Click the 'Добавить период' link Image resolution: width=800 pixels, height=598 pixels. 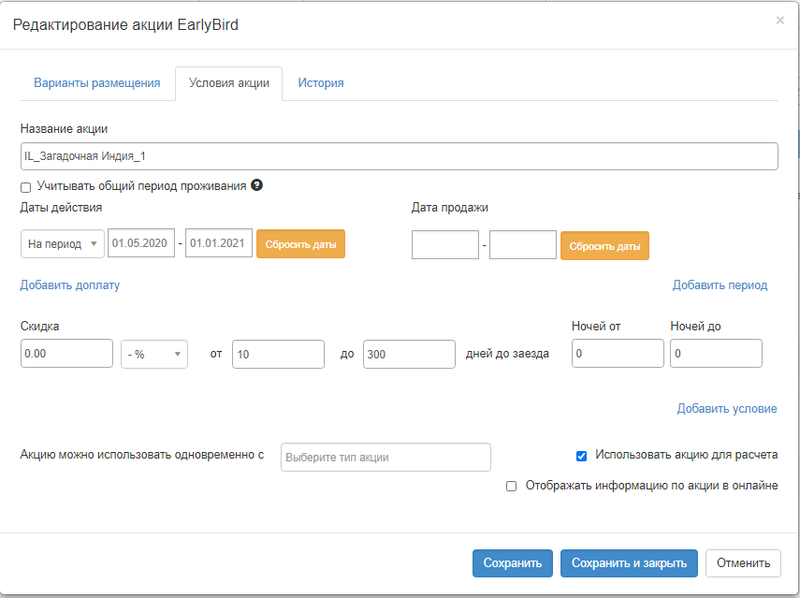[x=719, y=285]
